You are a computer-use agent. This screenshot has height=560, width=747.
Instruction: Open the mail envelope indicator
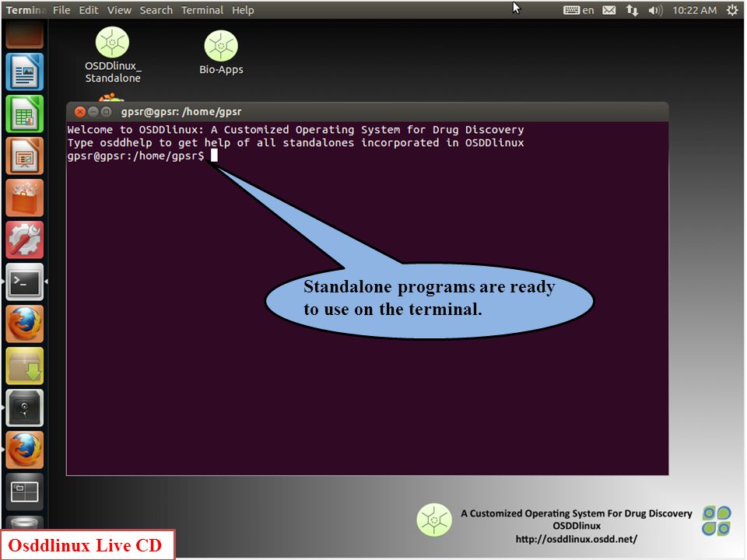(608, 10)
